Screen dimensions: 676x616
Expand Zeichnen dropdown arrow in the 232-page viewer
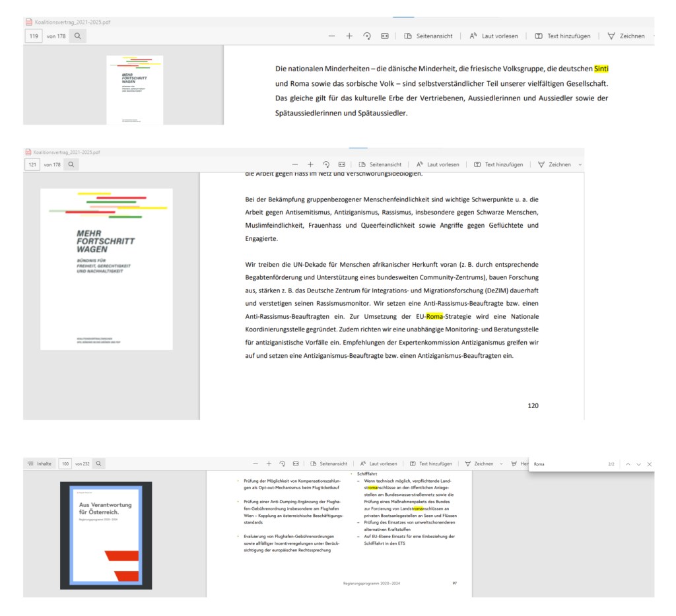[x=501, y=464]
